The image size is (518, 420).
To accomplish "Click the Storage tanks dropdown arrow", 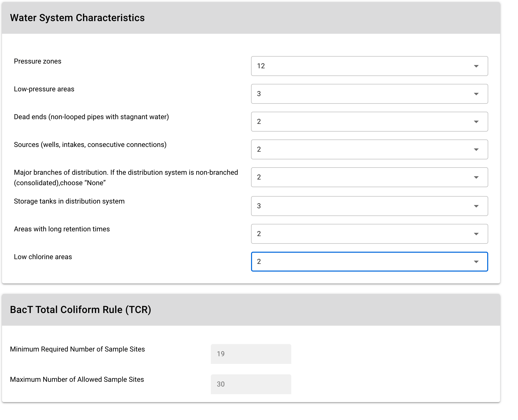I will 476,206.
